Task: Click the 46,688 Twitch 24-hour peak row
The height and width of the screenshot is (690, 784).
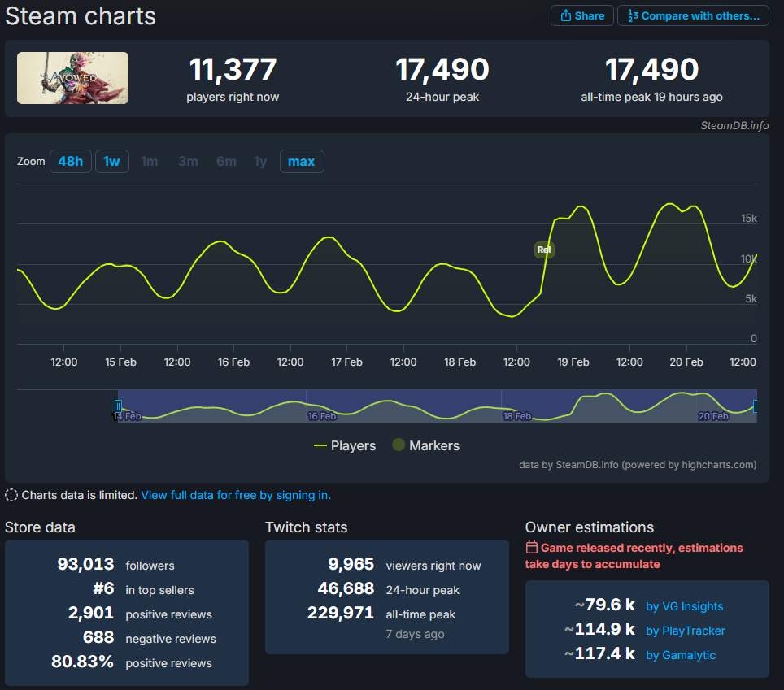Action: [389, 589]
